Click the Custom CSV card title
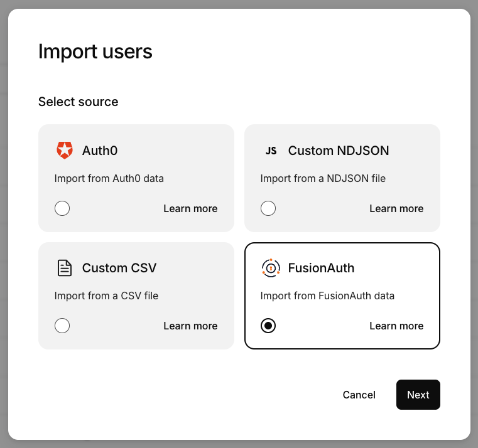 point(119,268)
